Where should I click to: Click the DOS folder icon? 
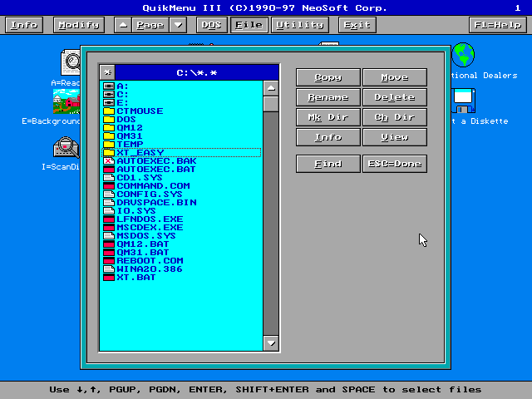coord(109,120)
